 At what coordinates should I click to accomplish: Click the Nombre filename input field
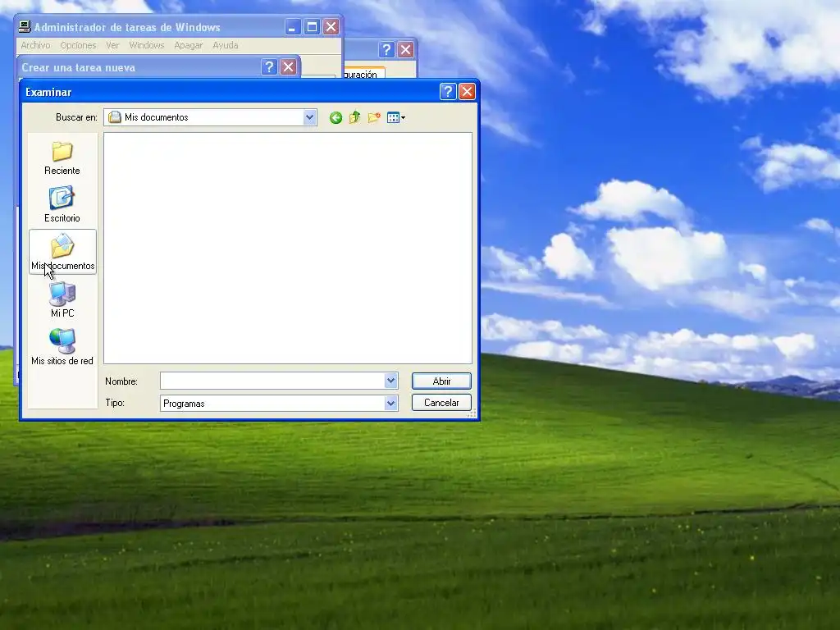pyautogui.click(x=272, y=381)
